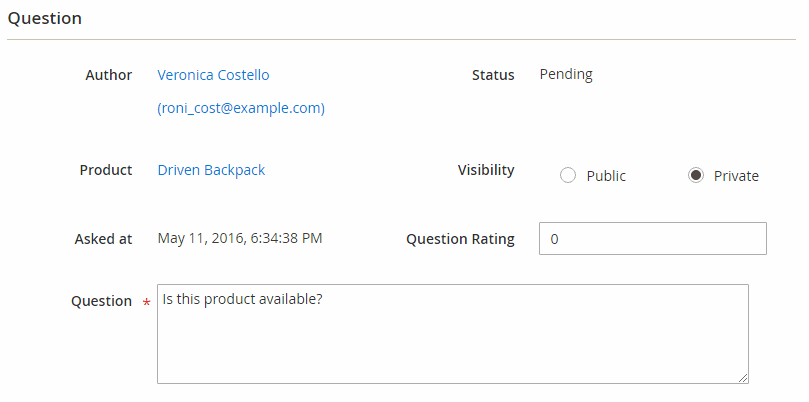Click the red required asterisk icon

147,303
